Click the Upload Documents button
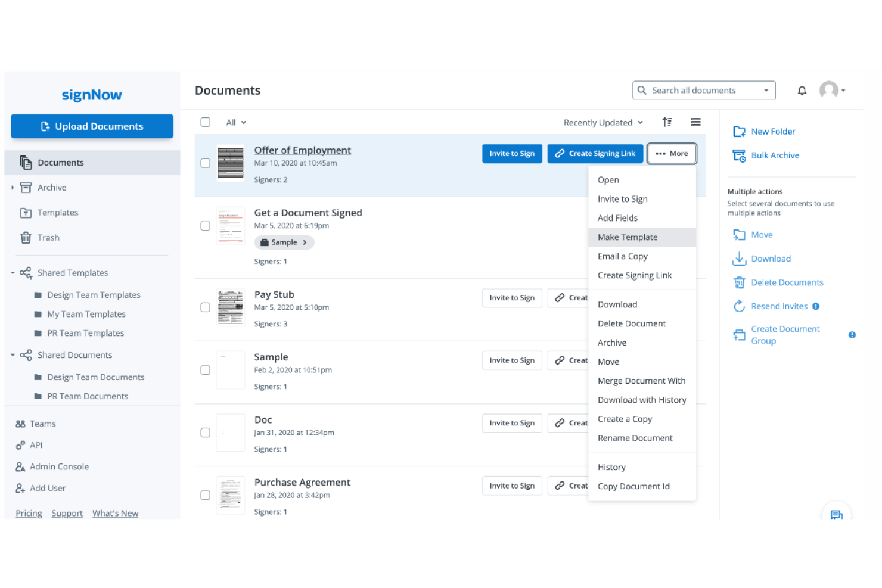 click(x=92, y=126)
